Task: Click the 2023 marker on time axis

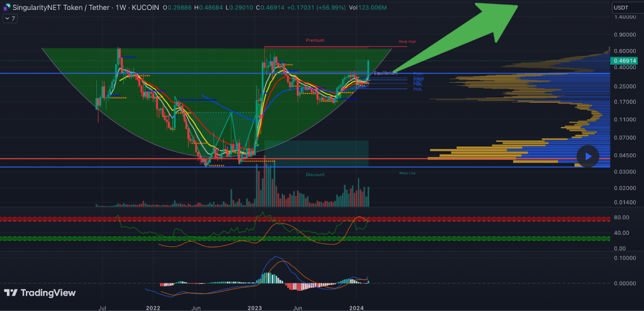Action: pyautogui.click(x=255, y=308)
